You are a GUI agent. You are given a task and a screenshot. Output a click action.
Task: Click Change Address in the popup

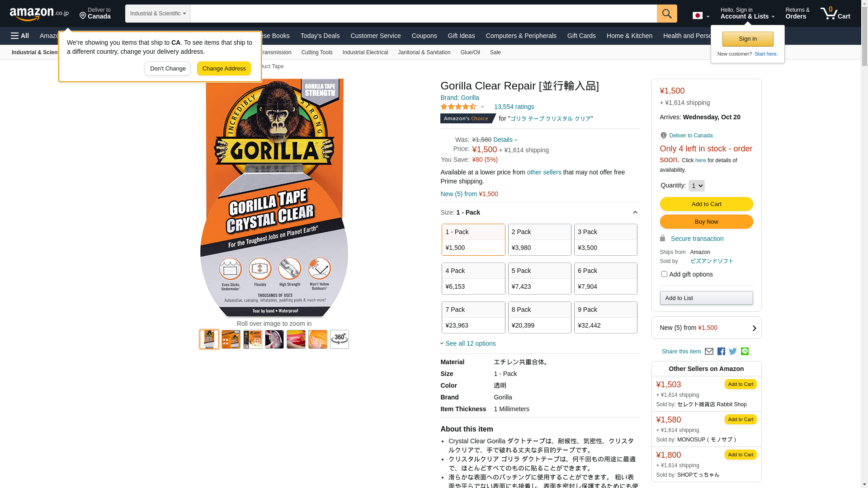pos(224,69)
